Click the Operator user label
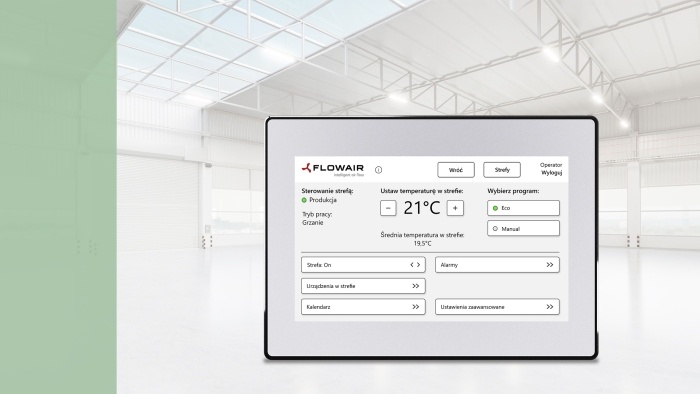Viewport: 700px width, 394px height. (551, 165)
